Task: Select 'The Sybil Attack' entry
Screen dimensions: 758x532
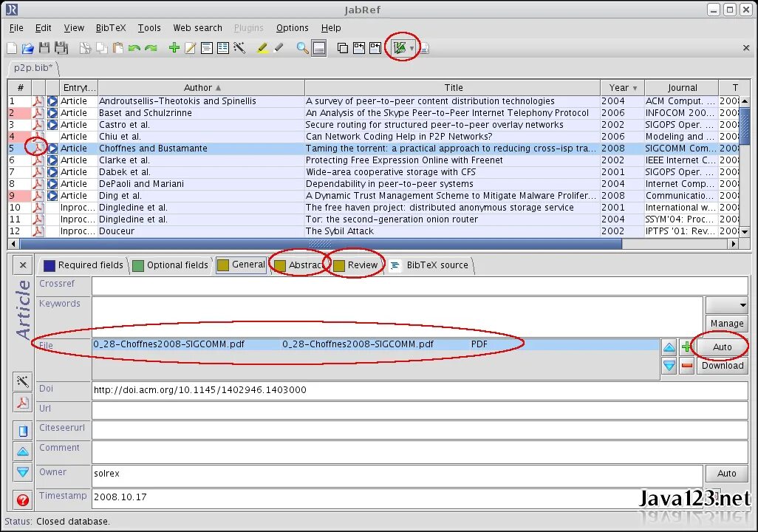Action: point(373,231)
